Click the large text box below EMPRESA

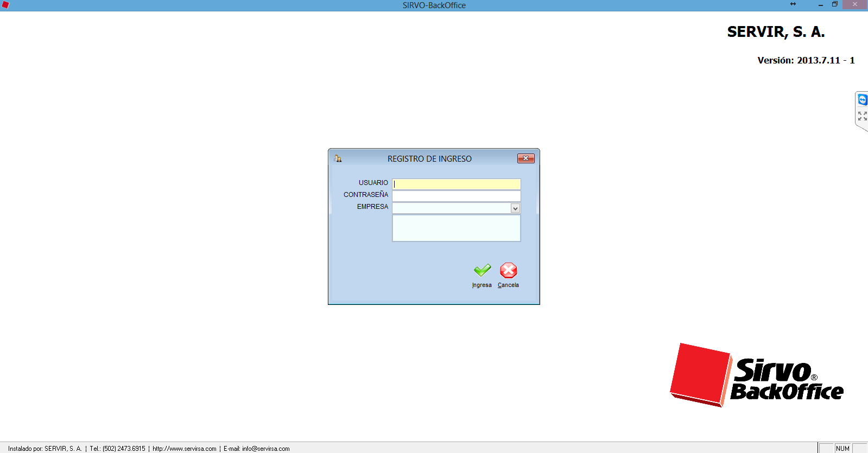(x=456, y=228)
